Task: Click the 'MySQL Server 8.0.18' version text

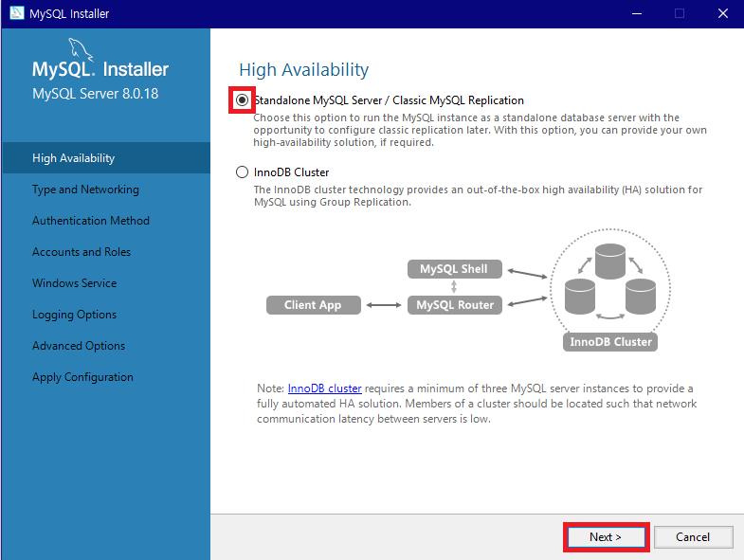Action: tap(96, 94)
